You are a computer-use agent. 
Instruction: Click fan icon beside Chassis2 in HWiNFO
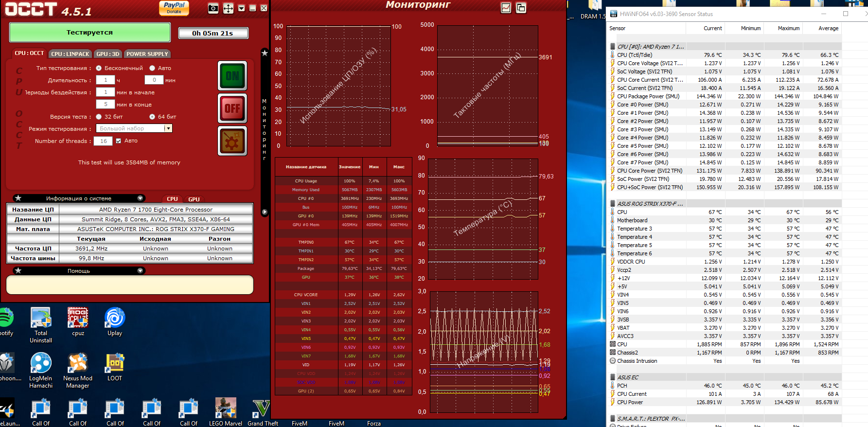pos(613,353)
